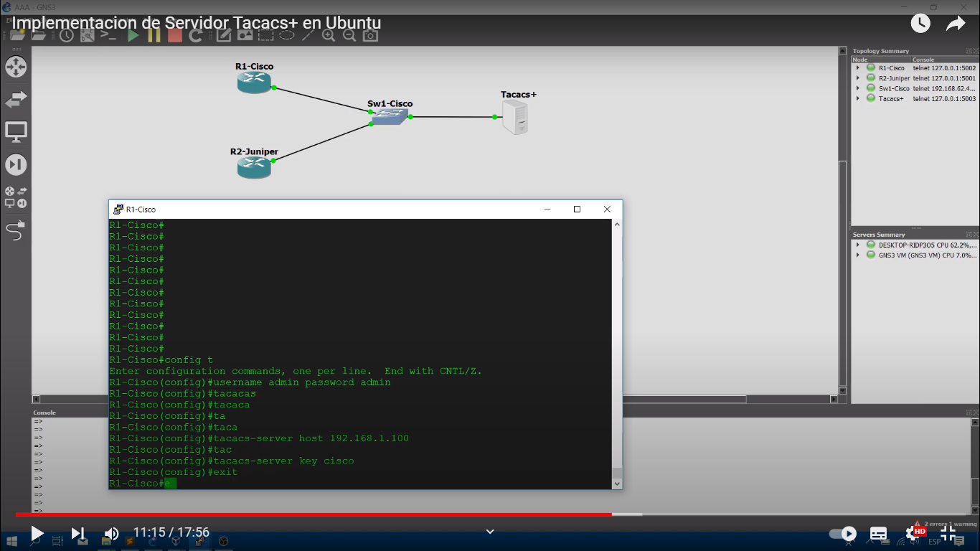Seek on the red video progress bar
This screenshot has width=980, height=551.
(x=314, y=514)
